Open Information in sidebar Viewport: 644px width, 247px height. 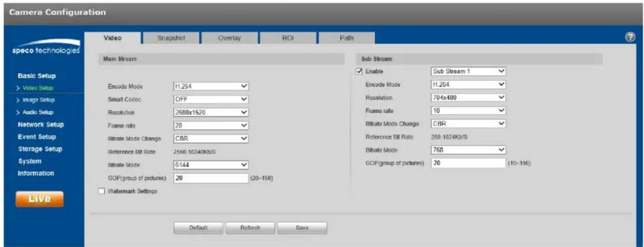tap(36, 173)
